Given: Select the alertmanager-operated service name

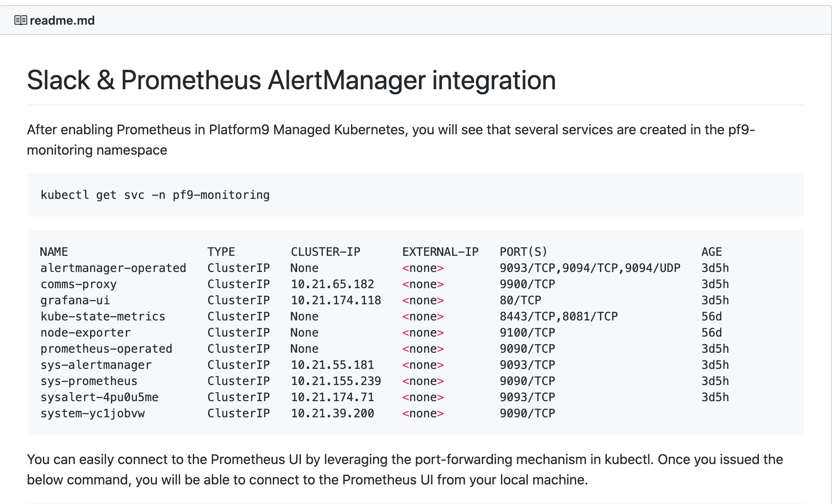Looking at the screenshot, I should 113,268.
